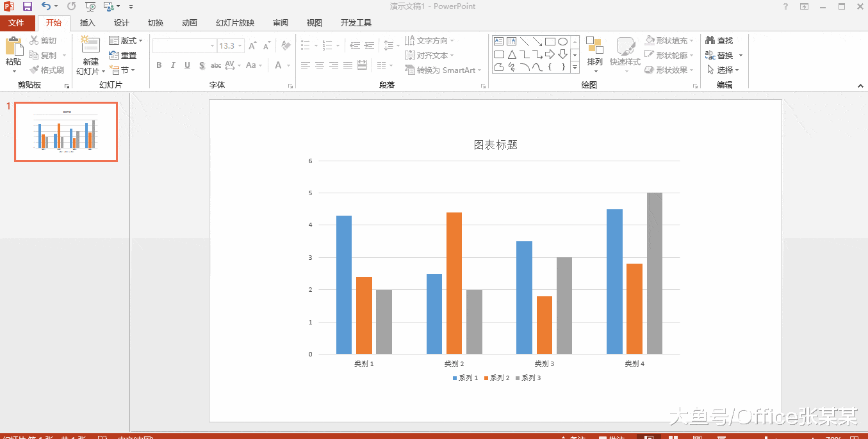Viewport: 868px width, 439px height.
Task: Open the Font dialog launcher
Action: point(290,86)
